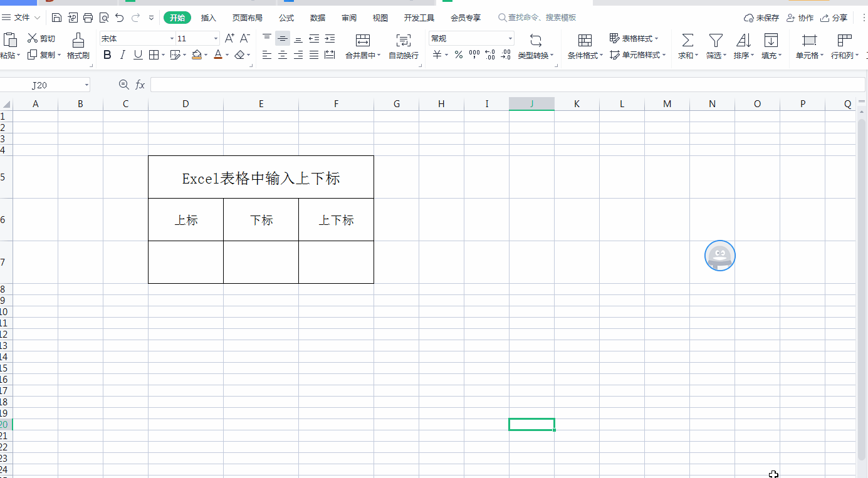The image size is (868, 478).
Task: Apply bold formatting with the B icon
Action: [107, 55]
